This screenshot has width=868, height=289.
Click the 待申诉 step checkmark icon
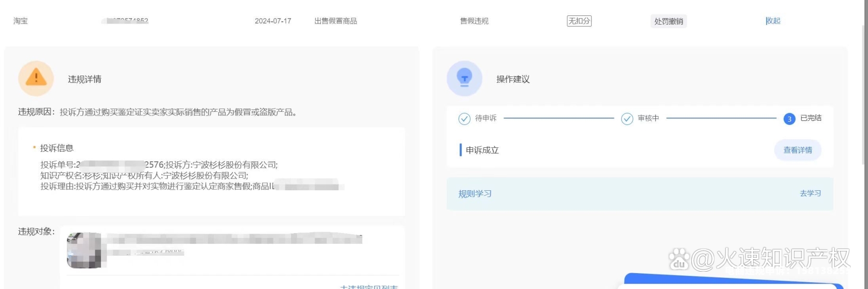coord(464,118)
